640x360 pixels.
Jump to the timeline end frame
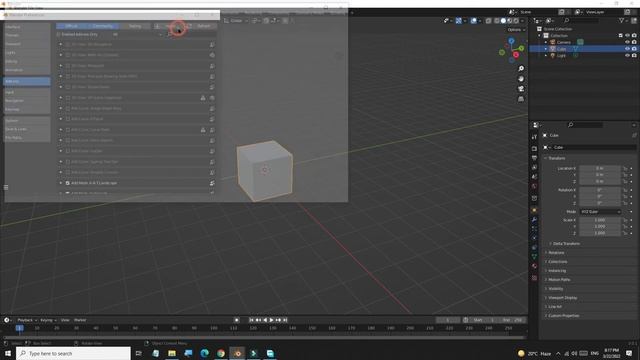tap(285, 320)
